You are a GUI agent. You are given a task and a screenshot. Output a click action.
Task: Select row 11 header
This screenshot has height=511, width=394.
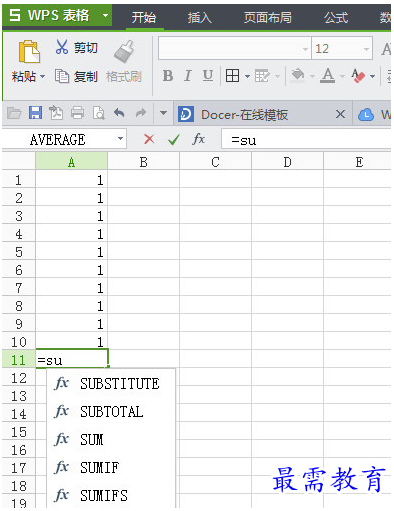click(x=18, y=360)
